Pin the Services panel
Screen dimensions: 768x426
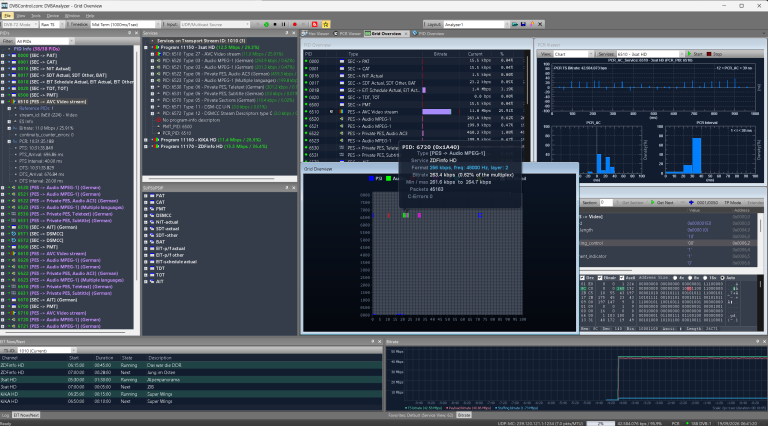287,33
